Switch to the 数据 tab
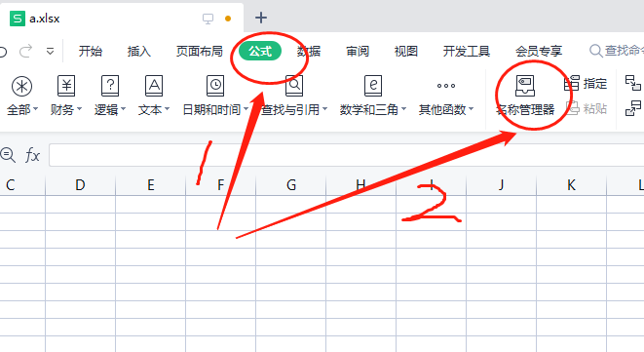Viewport: 644px width, 352px height. pos(309,52)
